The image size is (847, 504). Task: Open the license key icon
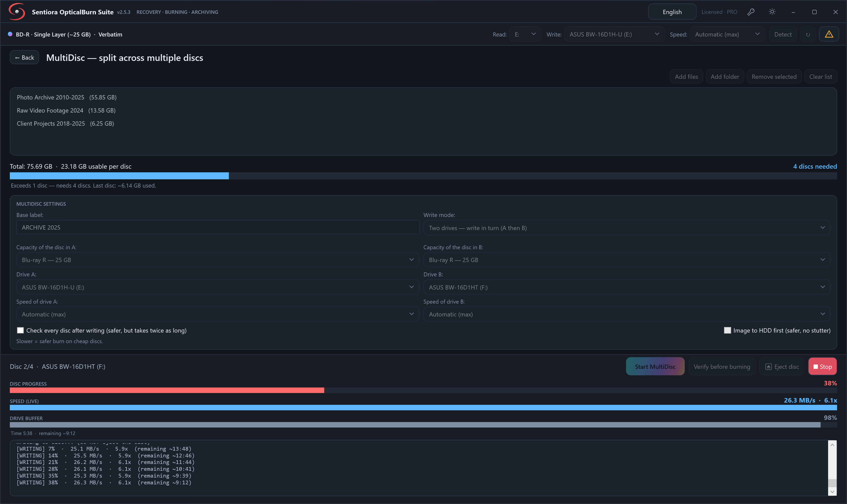pos(751,12)
